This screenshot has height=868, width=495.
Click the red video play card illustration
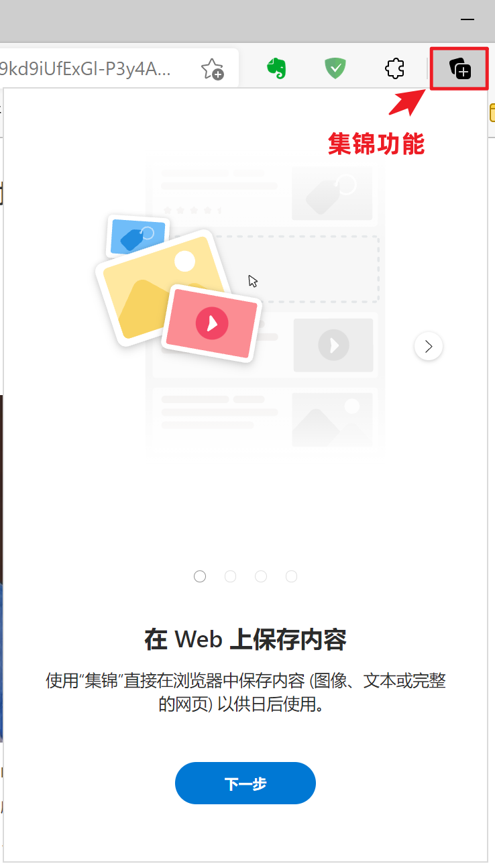(x=212, y=323)
